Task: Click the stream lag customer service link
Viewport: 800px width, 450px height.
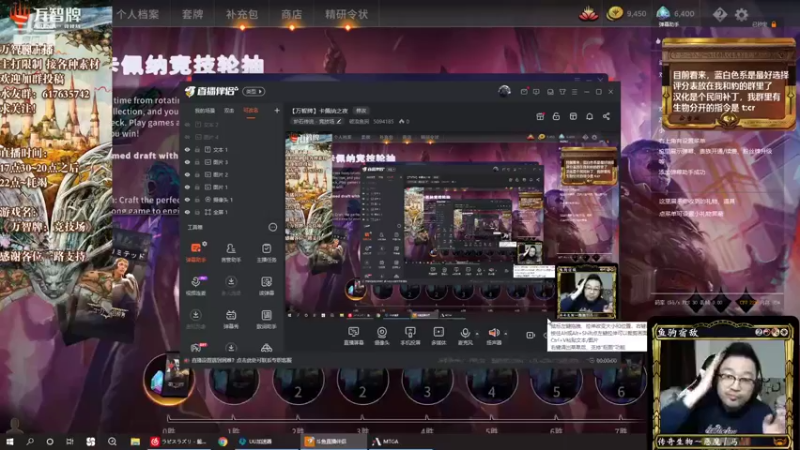Action: click(x=242, y=360)
